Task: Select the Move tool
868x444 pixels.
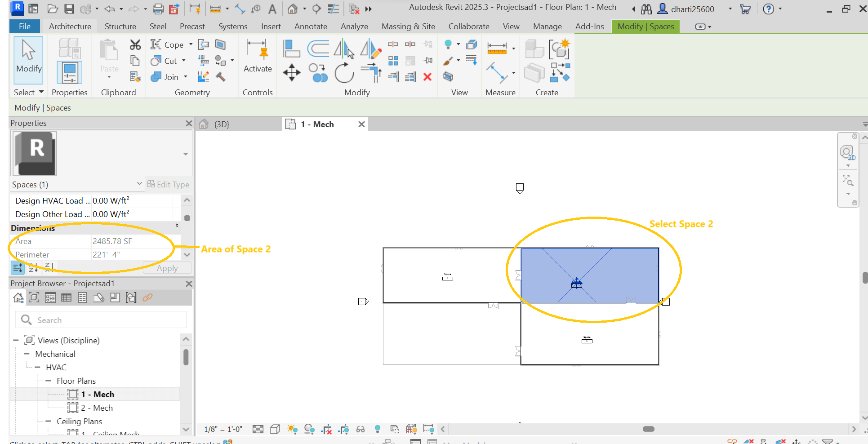Action: [291, 73]
